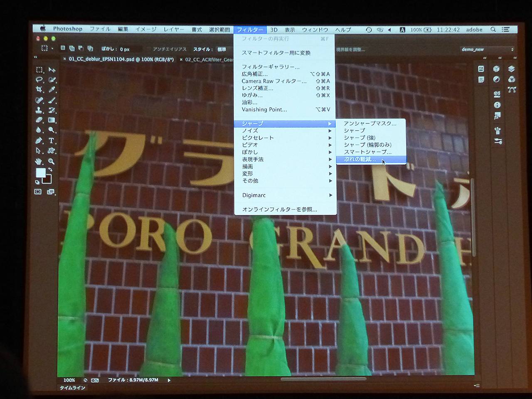Select the Dodge tool

52,130
